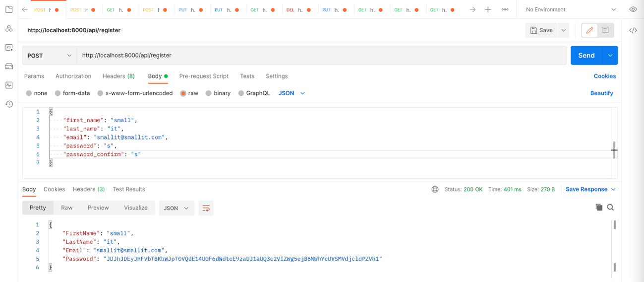Toggle line wrap icon in response toolbar
The width and height of the screenshot is (644, 282).
[x=206, y=208]
